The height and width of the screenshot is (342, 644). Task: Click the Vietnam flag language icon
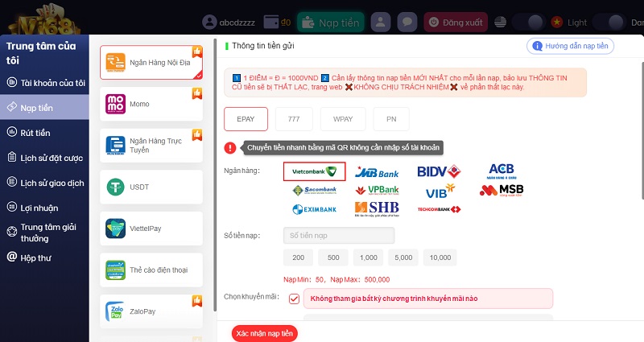pyautogui.click(x=557, y=23)
